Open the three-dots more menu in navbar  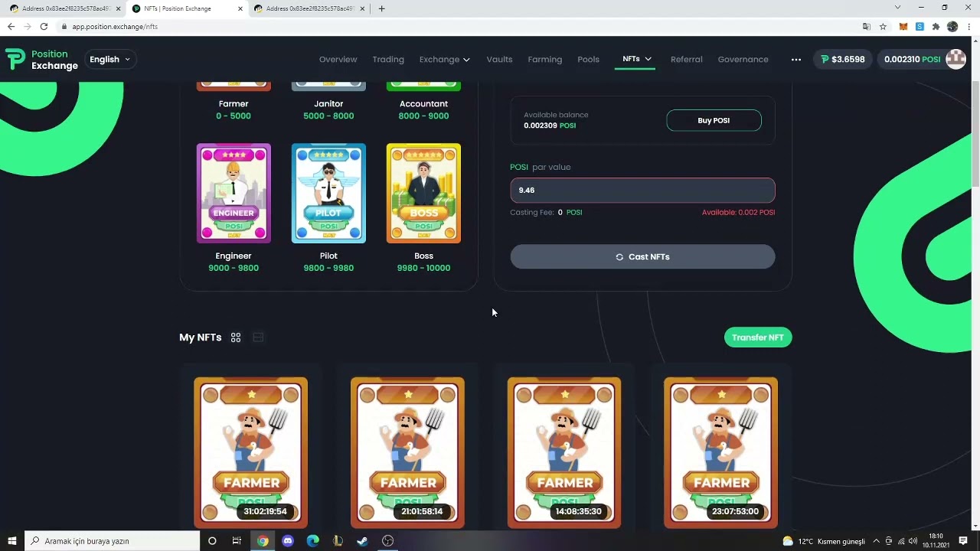click(x=795, y=60)
